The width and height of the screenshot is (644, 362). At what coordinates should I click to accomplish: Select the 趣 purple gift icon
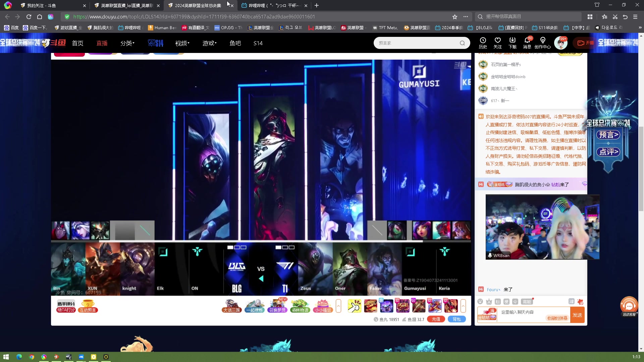tap(386, 306)
